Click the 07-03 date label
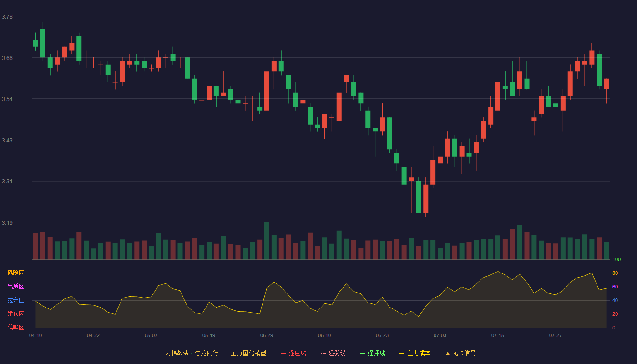Screen dimensions: 637x364 pyautogui.click(x=440, y=335)
